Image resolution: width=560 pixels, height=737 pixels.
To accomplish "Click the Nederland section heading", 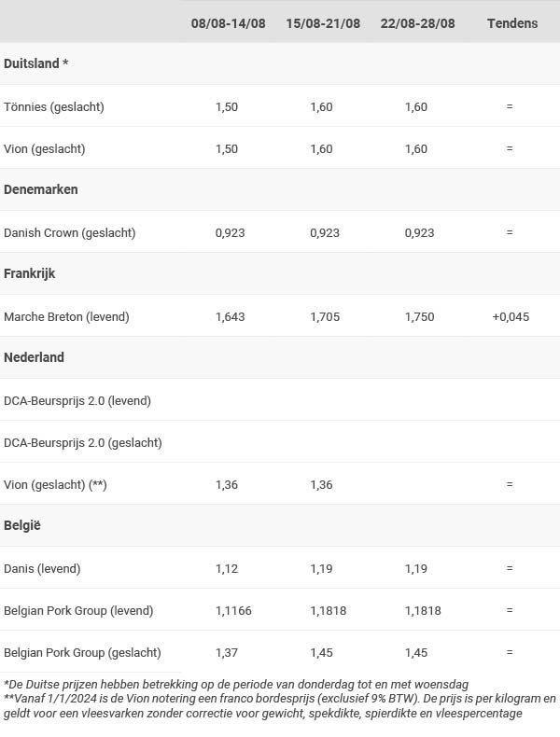I will (34, 357).
